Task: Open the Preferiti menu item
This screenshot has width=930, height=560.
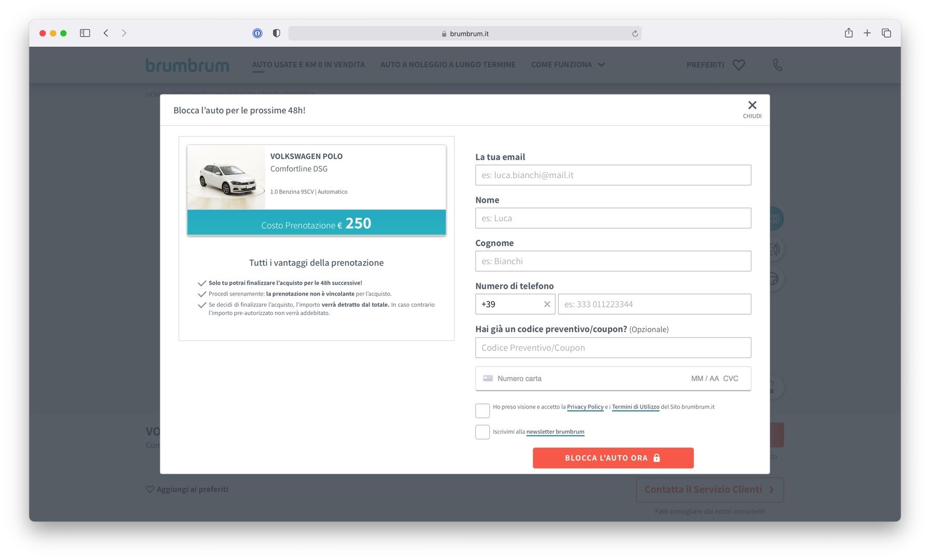Action: pos(705,65)
